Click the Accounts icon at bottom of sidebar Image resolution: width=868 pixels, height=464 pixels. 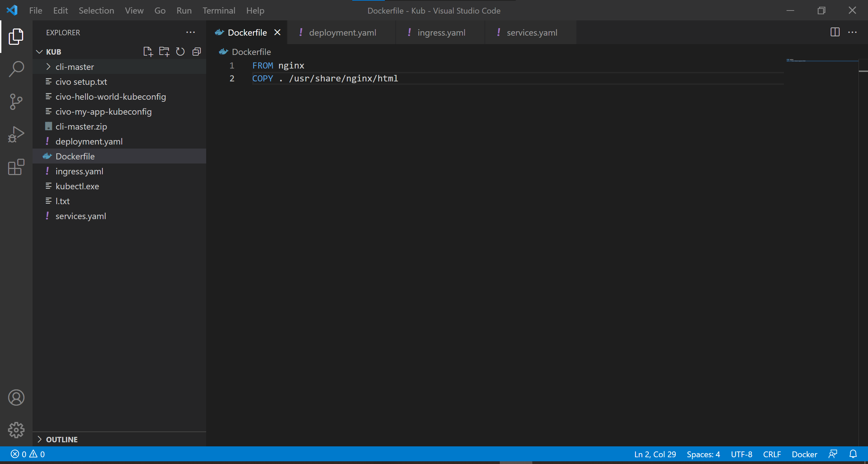click(16, 398)
